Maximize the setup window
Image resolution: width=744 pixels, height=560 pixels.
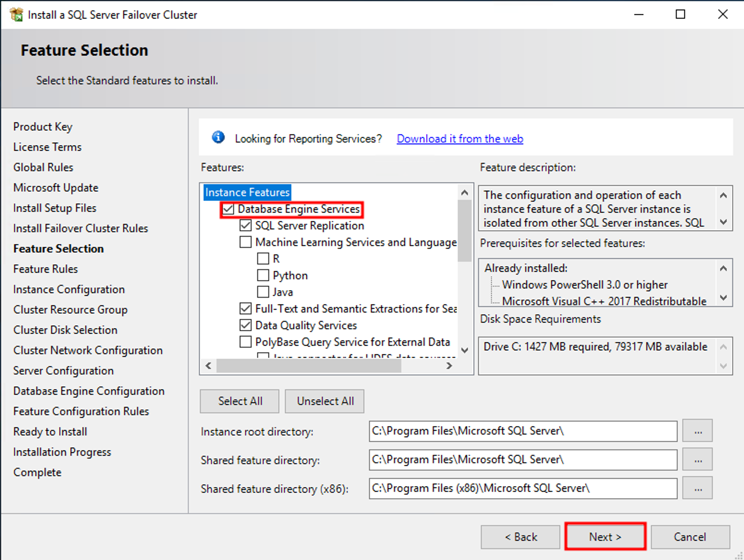pyautogui.click(x=680, y=14)
